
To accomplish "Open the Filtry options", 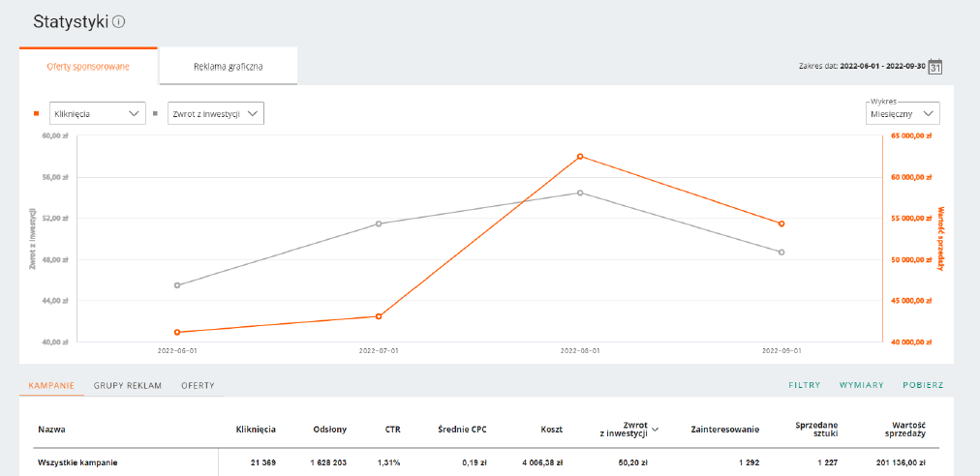I will (x=804, y=385).
